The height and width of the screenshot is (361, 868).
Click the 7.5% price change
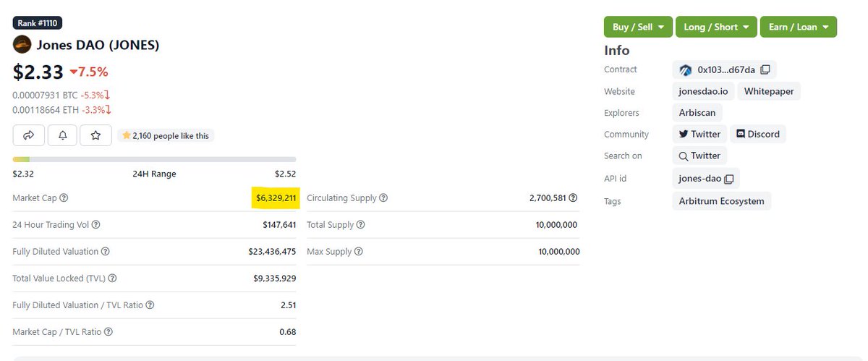[x=89, y=72]
